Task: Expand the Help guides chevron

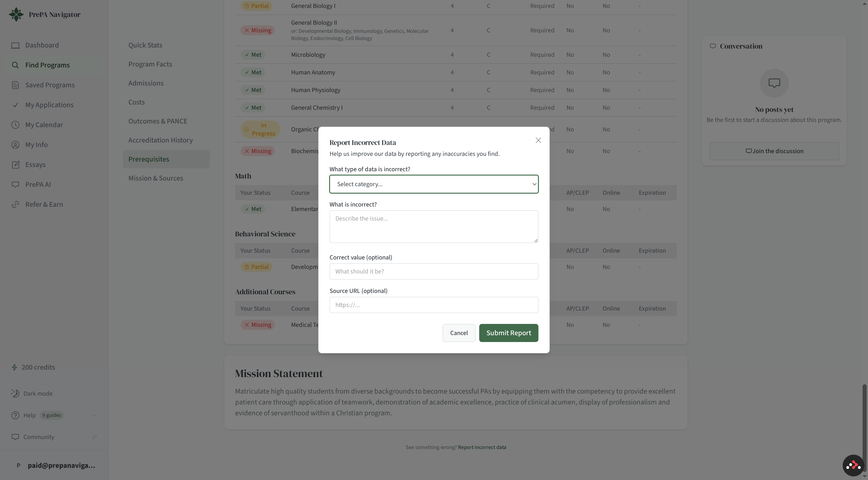Action: click(94, 415)
